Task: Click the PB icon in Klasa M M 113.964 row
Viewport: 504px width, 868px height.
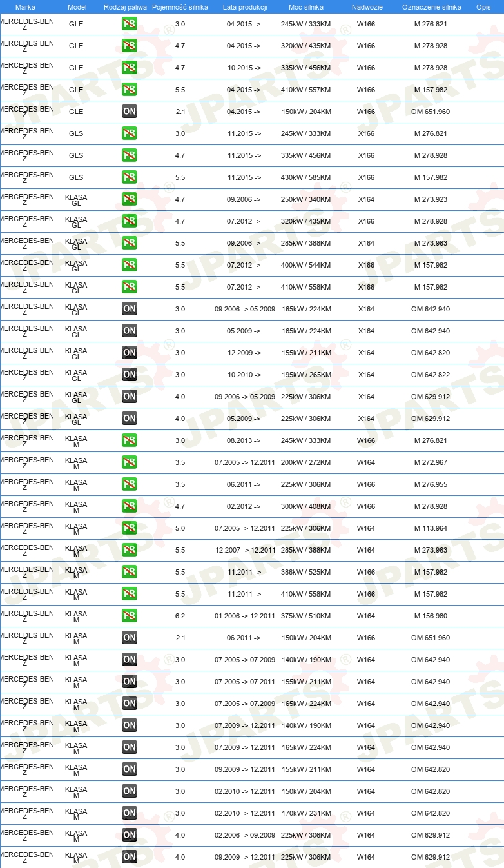Action: [x=130, y=528]
